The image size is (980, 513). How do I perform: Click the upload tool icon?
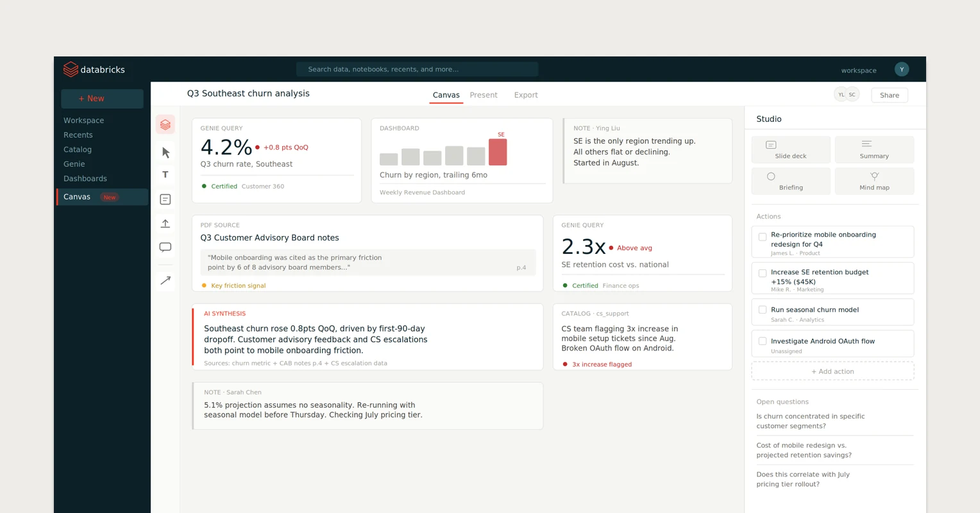pyautogui.click(x=165, y=223)
